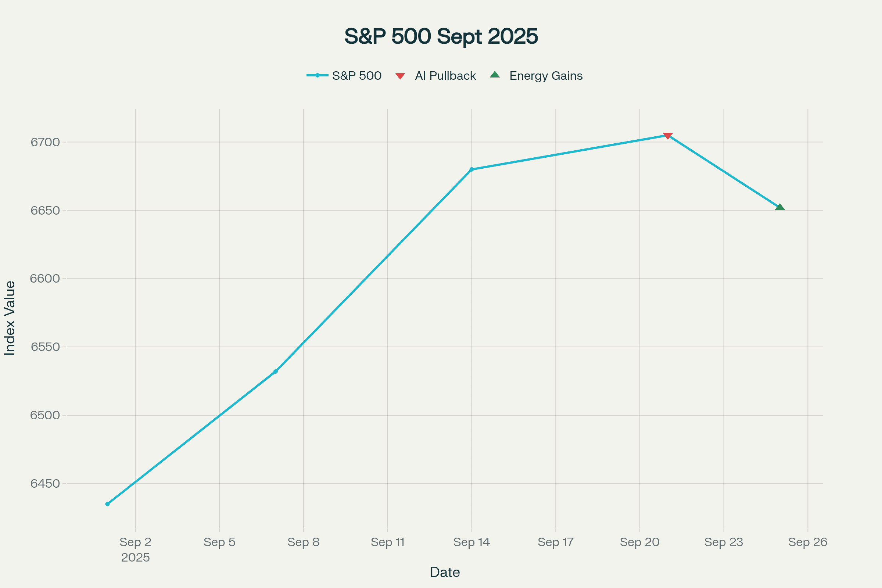Click the red down-triangle marker on the chart line
Screen dimensions: 882x588
(x=667, y=136)
